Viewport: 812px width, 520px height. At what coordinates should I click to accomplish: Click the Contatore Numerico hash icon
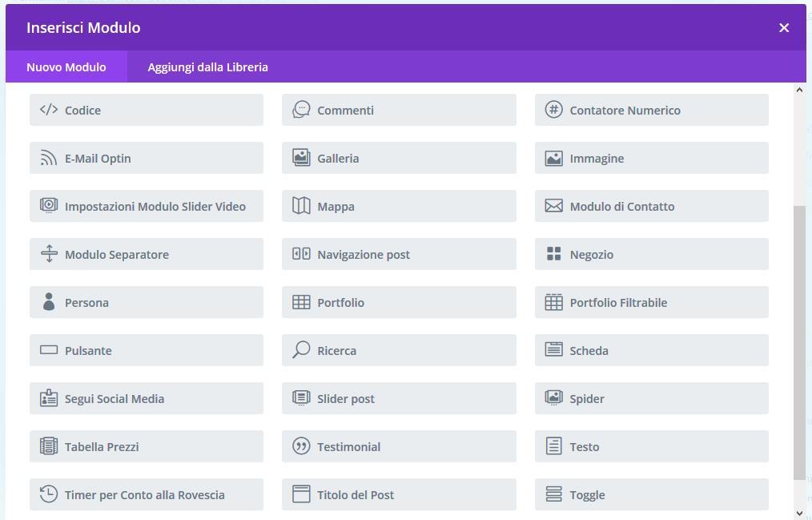pos(553,110)
